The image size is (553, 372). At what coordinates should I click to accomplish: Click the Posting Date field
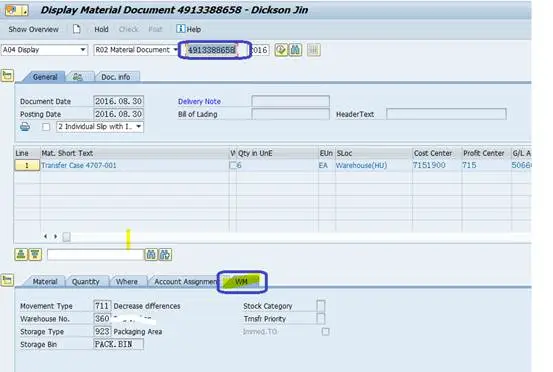click(x=118, y=114)
